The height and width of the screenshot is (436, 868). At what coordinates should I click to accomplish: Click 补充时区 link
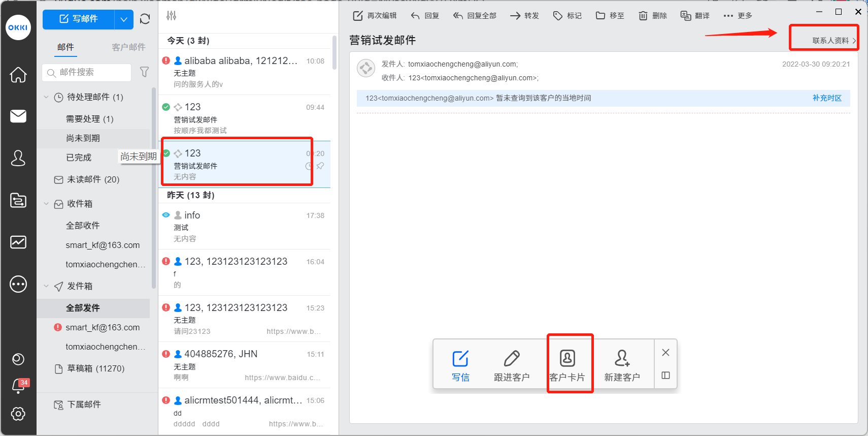point(827,98)
